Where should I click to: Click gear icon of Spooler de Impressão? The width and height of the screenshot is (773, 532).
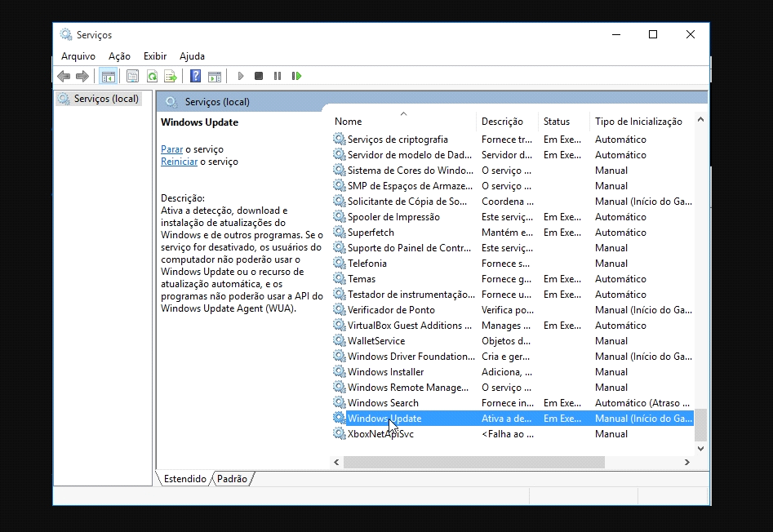click(x=340, y=216)
